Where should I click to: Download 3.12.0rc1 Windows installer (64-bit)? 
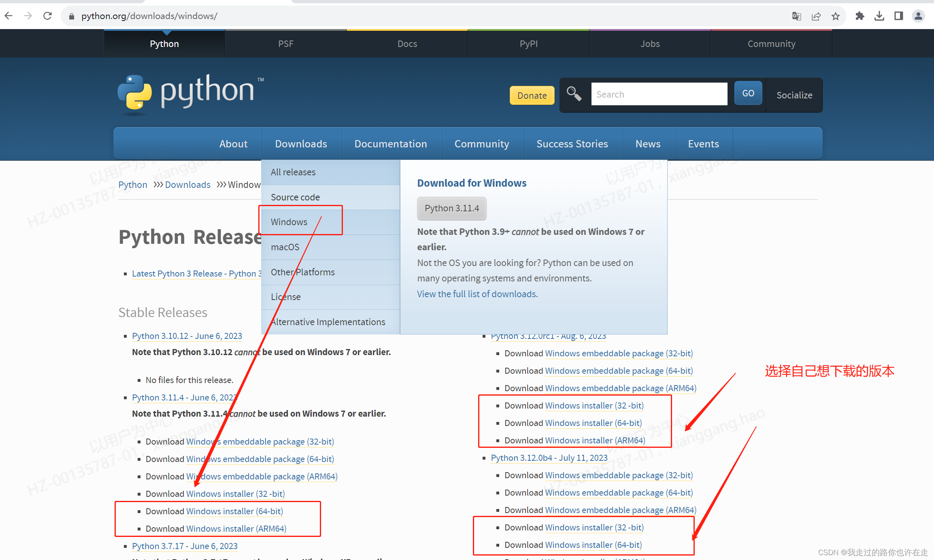(x=594, y=423)
